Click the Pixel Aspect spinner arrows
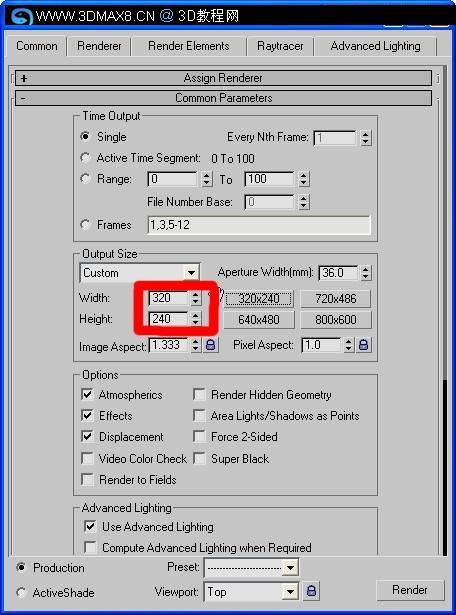The width and height of the screenshot is (456, 615). coord(348,345)
